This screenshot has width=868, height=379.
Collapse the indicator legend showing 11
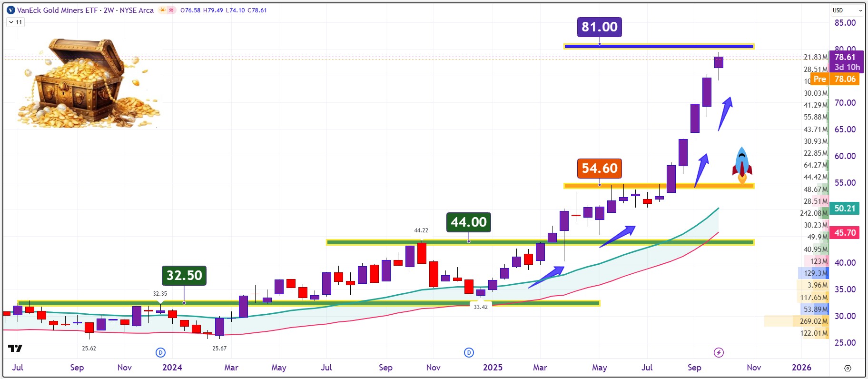point(16,22)
